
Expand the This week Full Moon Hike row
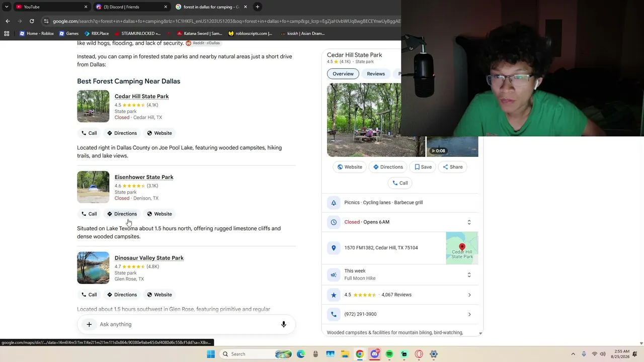(x=469, y=275)
